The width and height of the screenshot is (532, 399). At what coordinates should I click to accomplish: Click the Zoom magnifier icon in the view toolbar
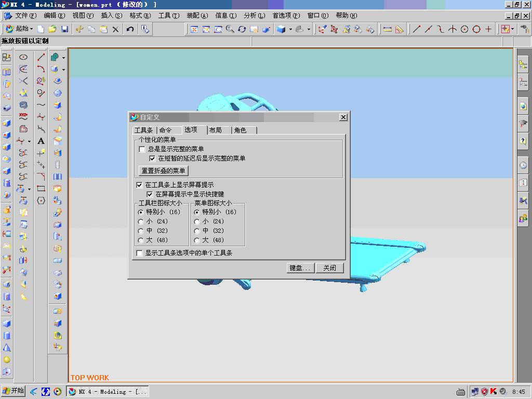230,29
